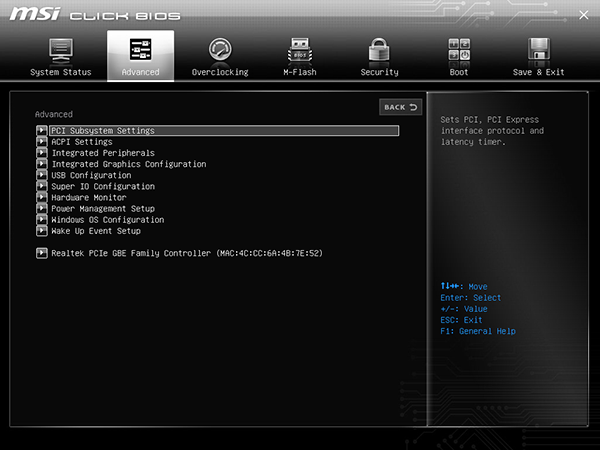Close the Click BIOS window
Image resolution: width=600 pixels, height=450 pixels.
pos(584,14)
